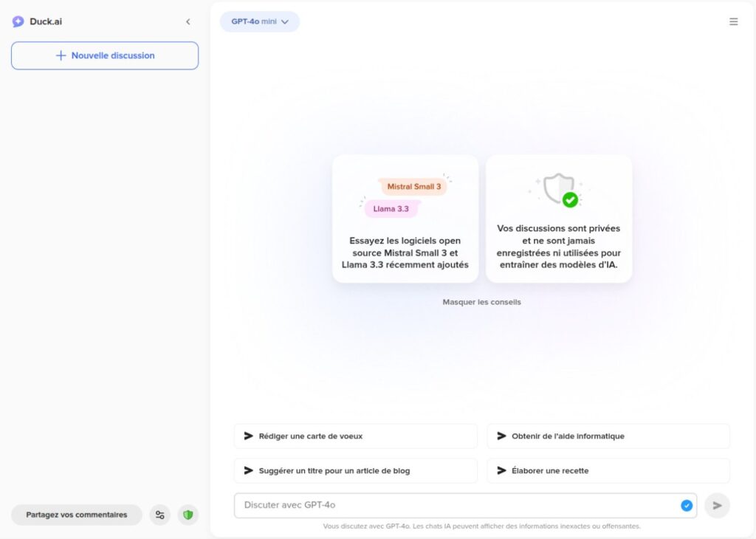756x539 pixels.
Task: Click the Duck.ai logo icon
Action: click(18, 21)
